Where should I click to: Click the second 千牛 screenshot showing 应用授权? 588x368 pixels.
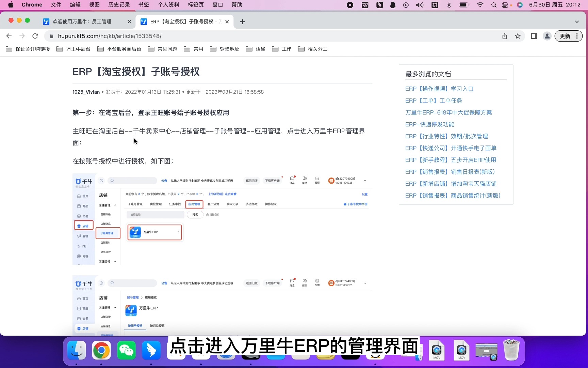[223, 306]
